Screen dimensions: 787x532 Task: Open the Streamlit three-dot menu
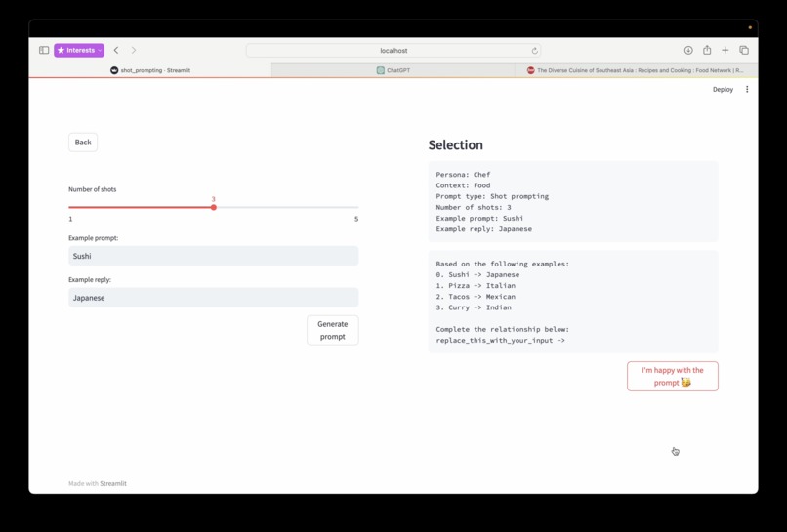pos(747,90)
